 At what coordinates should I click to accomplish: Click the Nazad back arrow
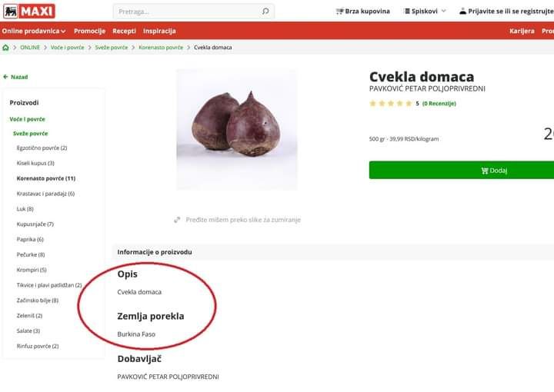coord(5,77)
